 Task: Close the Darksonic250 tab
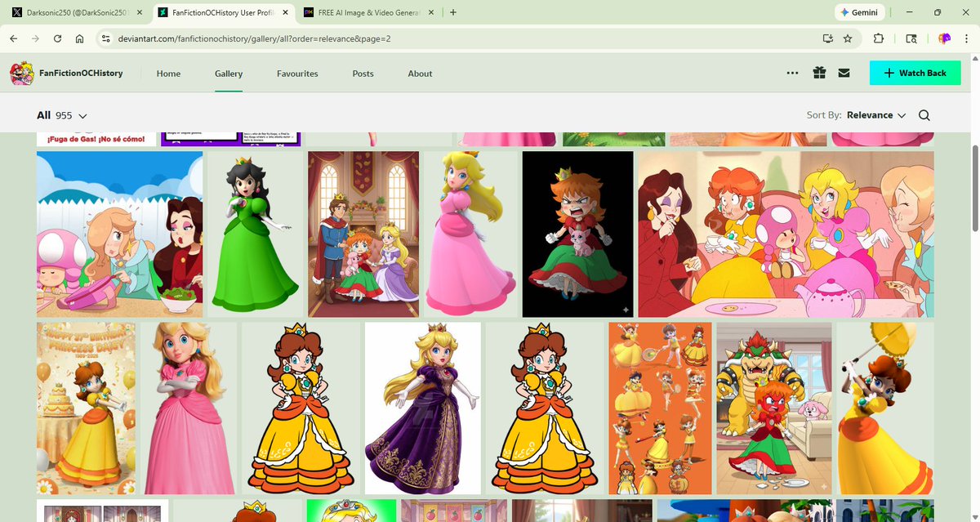[x=140, y=12]
